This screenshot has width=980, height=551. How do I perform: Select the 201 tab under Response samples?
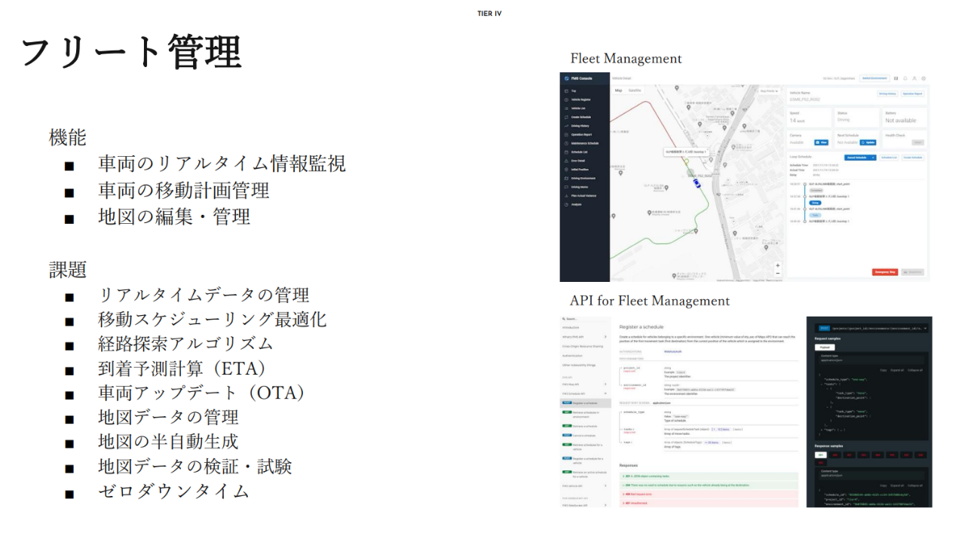click(x=820, y=455)
